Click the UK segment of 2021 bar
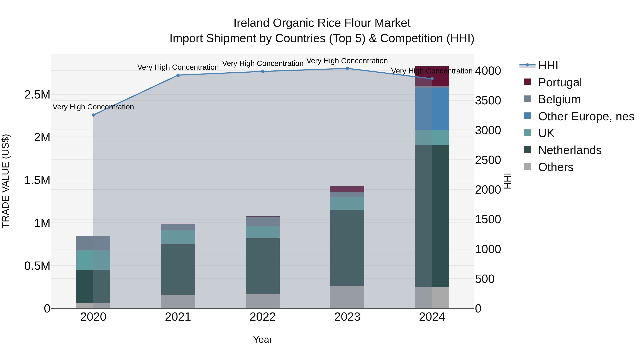Viewport: 644px width, 362px height. [x=178, y=237]
